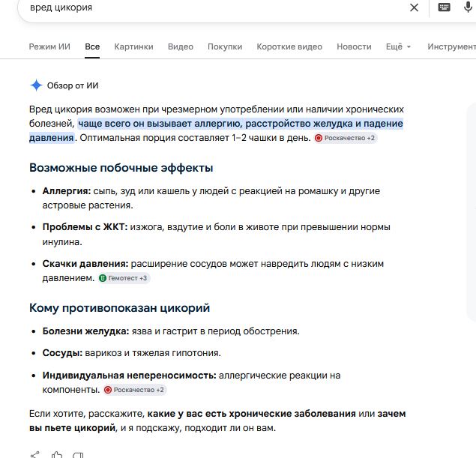Switch to the Картинки tab
The width and height of the screenshot is (476, 458).
pyautogui.click(x=133, y=46)
